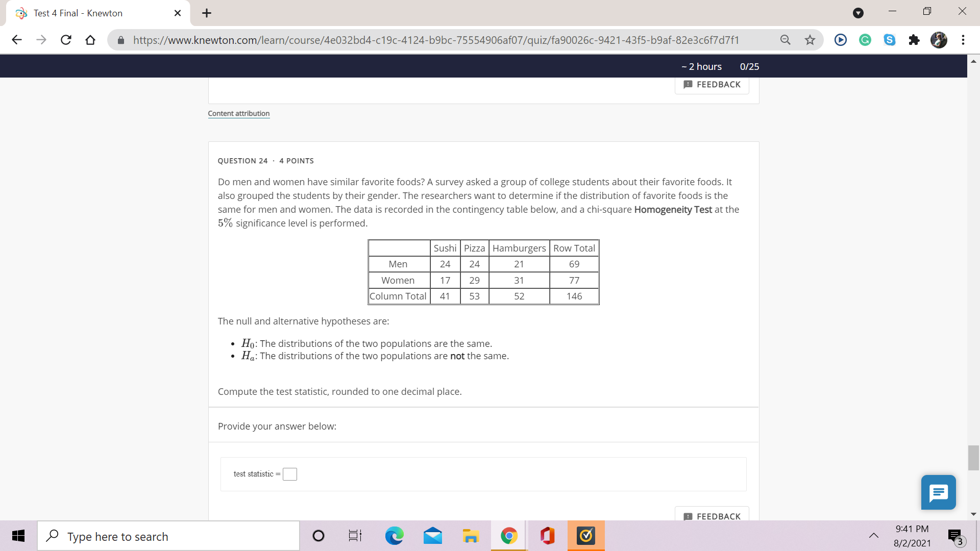The height and width of the screenshot is (551, 980).
Task: Click the Content attribution link
Action: (x=239, y=113)
